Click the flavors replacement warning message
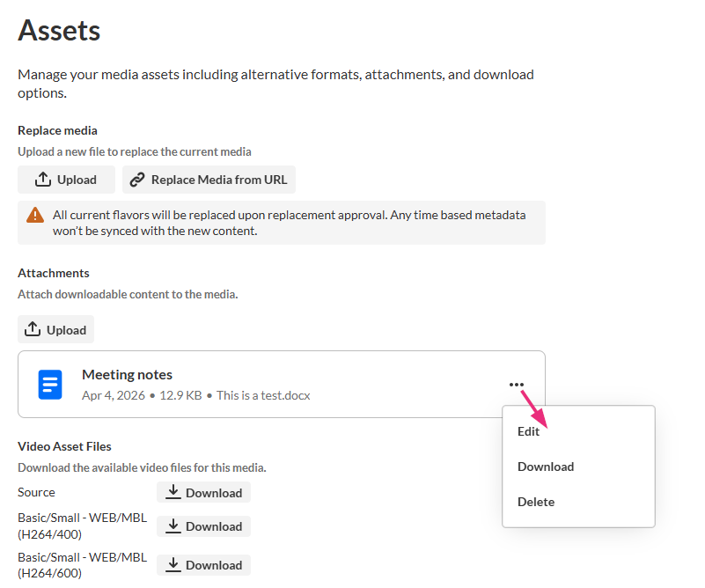Viewport: 705px width, 588px height. [289, 223]
